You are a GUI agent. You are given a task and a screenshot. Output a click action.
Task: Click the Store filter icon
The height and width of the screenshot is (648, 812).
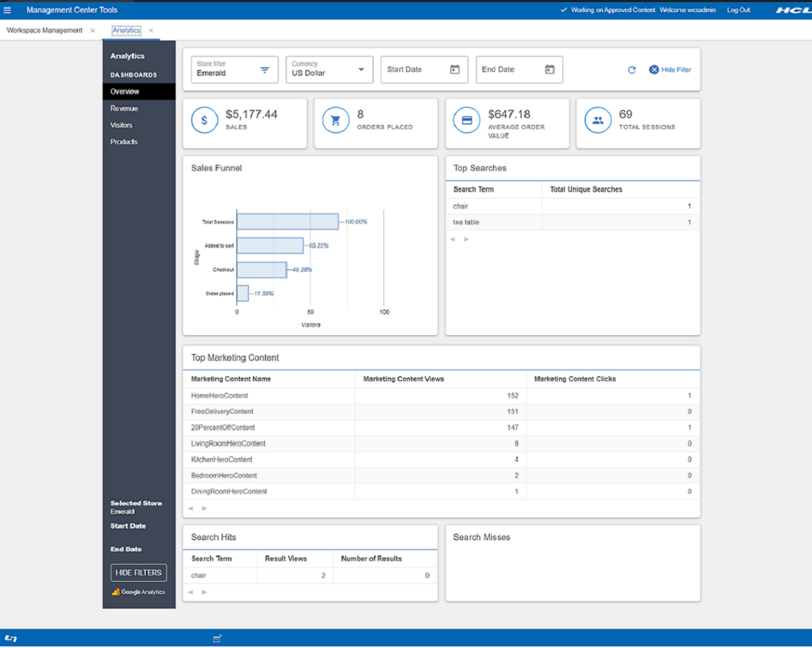click(264, 70)
